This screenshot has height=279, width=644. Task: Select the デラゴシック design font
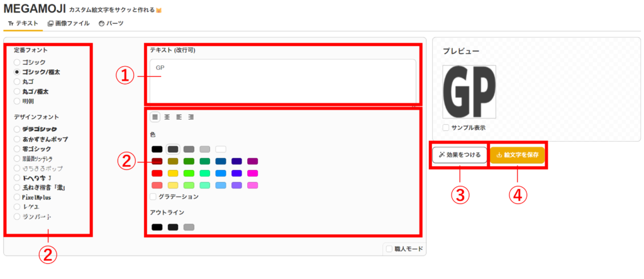tap(35, 129)
